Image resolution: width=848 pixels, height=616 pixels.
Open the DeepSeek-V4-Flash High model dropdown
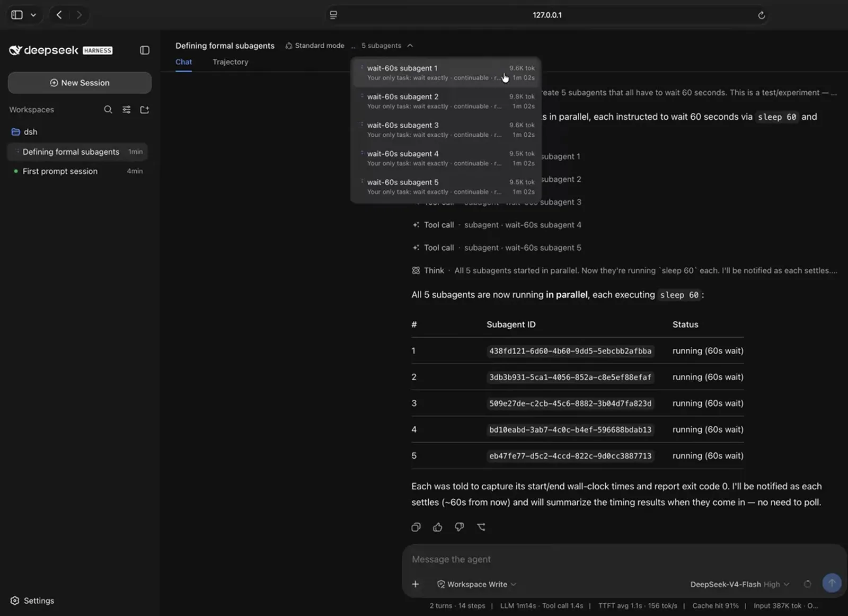click(x=740, y=584)
